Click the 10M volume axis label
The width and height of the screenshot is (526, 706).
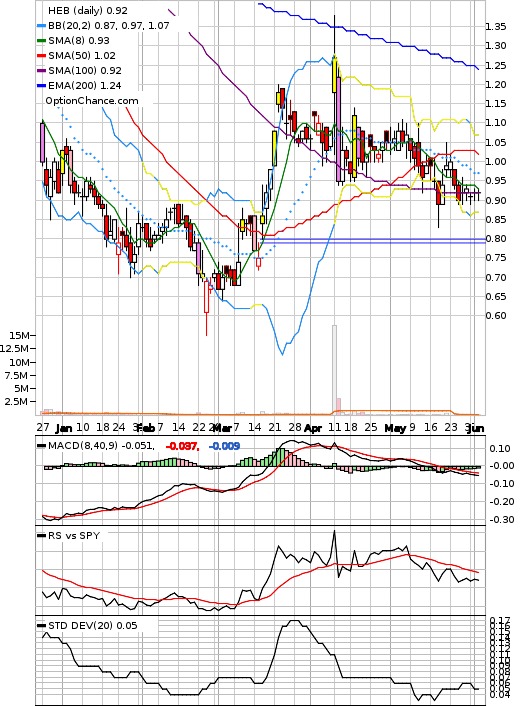tap(20, 362)
